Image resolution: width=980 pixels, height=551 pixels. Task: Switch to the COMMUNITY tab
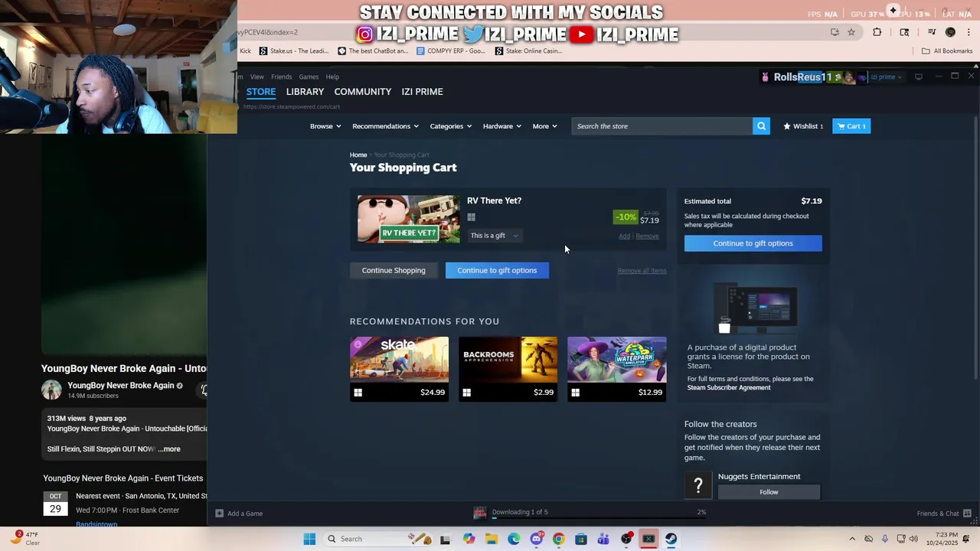coord(363,92)
